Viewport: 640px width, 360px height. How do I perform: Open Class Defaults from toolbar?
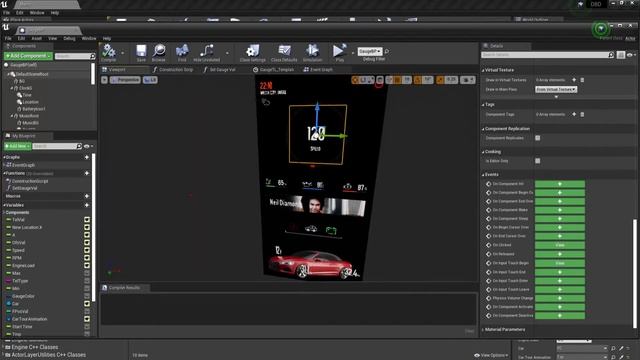tap(284, 52)
